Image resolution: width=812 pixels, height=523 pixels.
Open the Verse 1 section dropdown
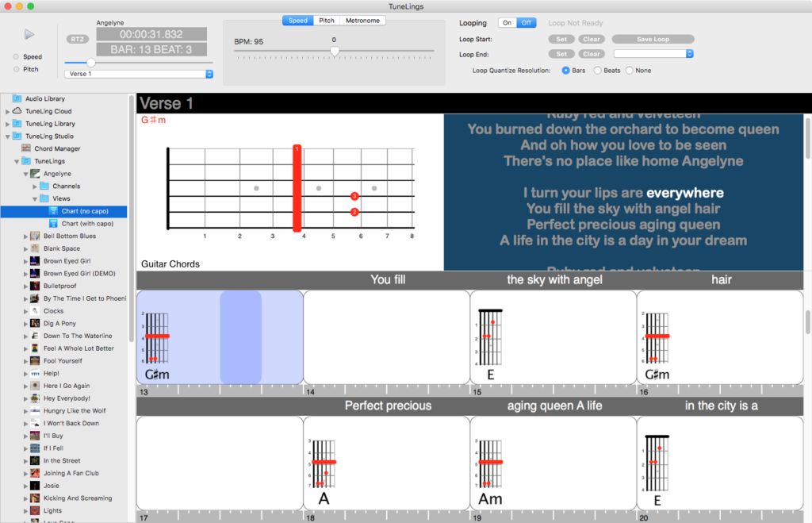tap(139, 74)
